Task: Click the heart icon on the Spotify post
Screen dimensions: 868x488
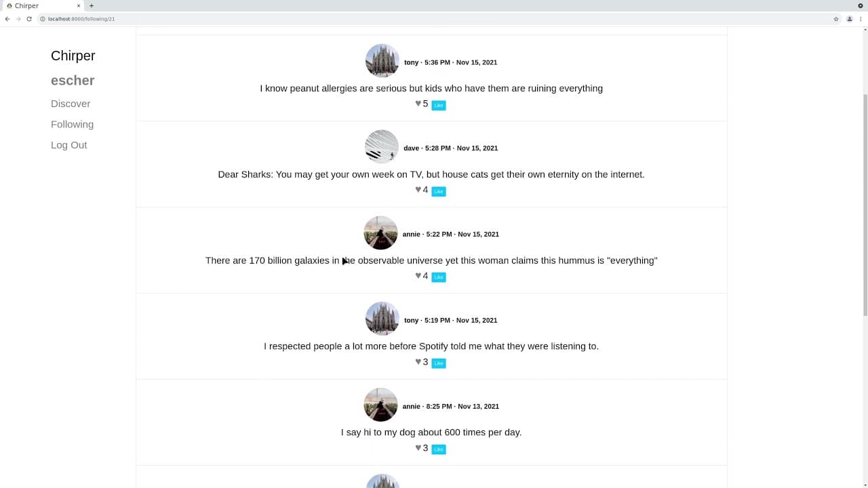Action: tap(418, 362)
